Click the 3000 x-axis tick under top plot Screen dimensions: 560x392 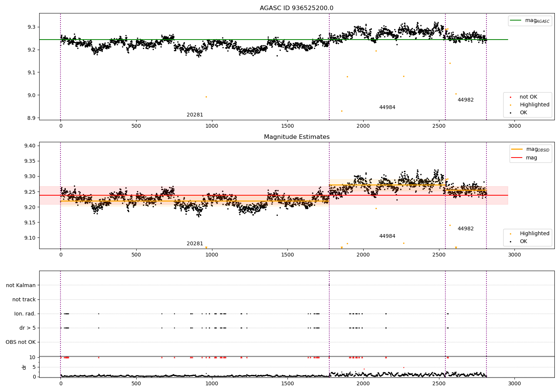(514, 126)
